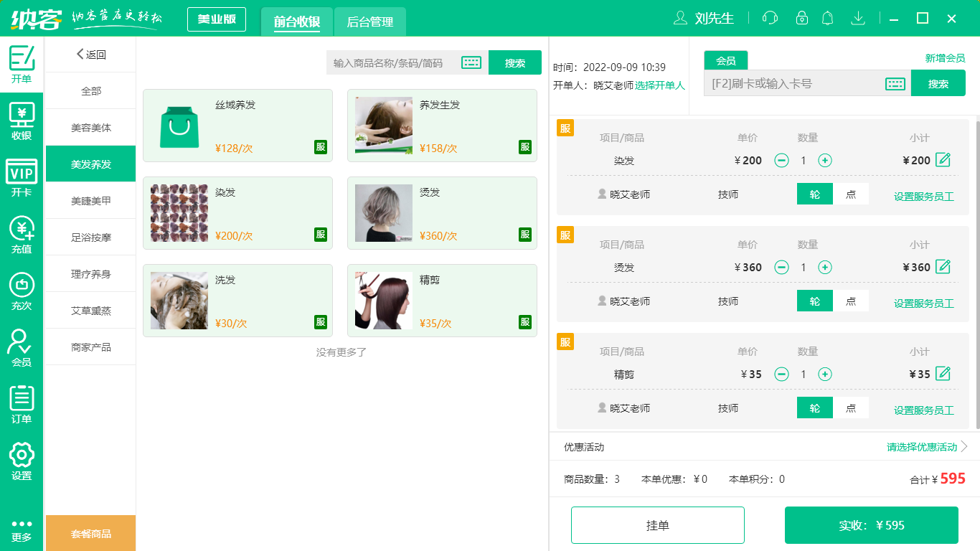Open the on-screen keyboard beside product search

[471, 62]
